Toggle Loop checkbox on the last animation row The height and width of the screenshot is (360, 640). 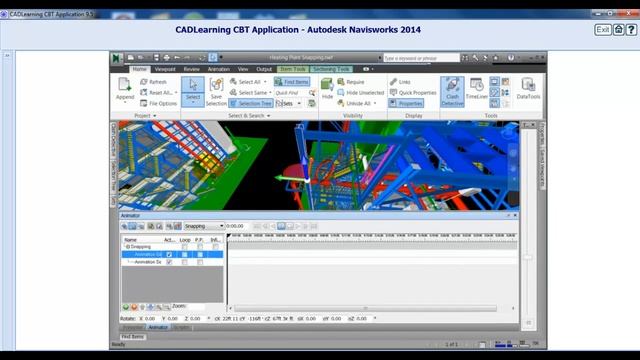point(184,262)
